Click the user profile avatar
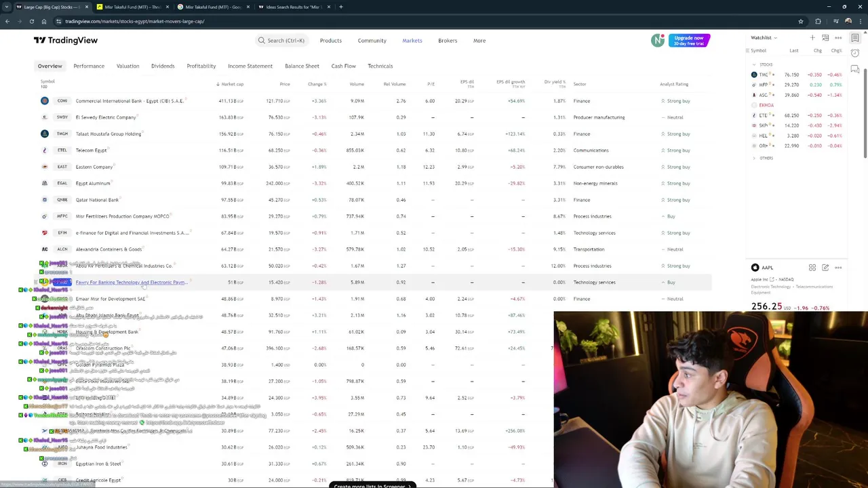868x488 pixels. (658, 41)
